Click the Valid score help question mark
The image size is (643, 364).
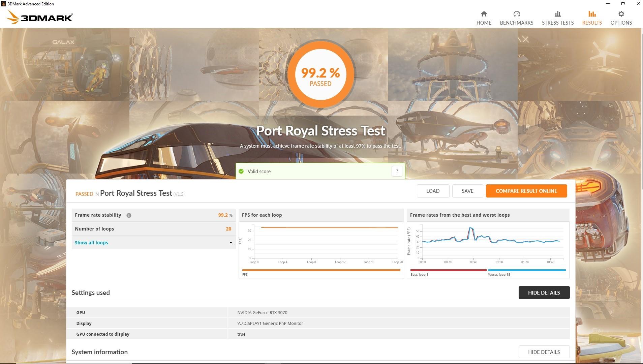click(397, 171)
